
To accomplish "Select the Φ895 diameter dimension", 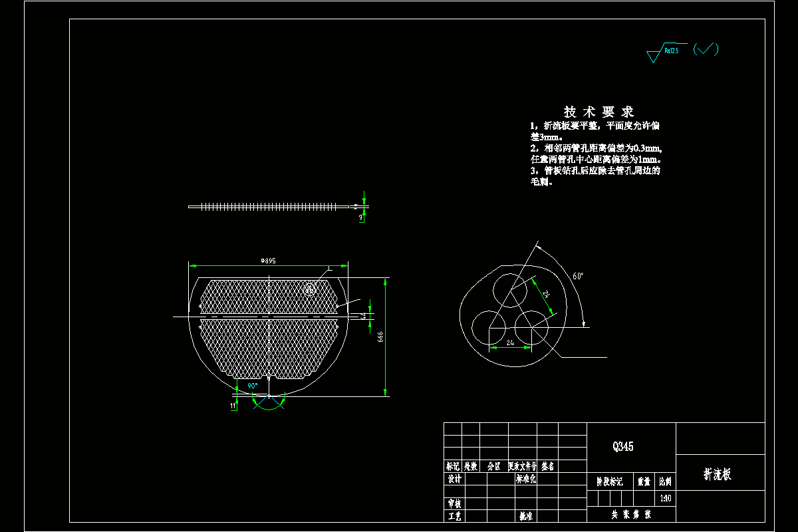I will 268,261.
